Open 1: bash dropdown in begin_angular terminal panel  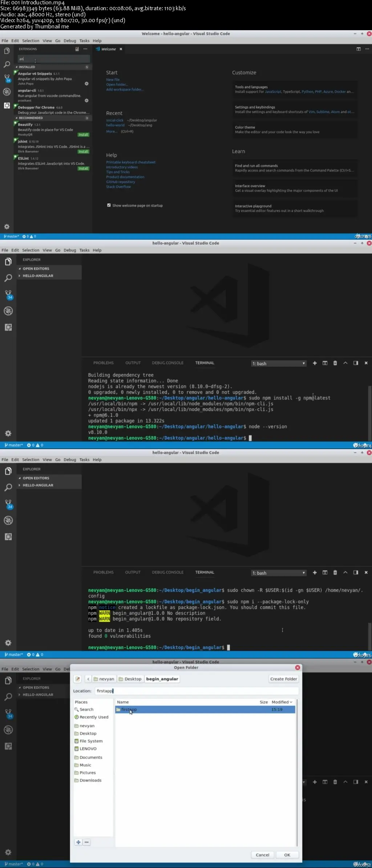[279, 573]
